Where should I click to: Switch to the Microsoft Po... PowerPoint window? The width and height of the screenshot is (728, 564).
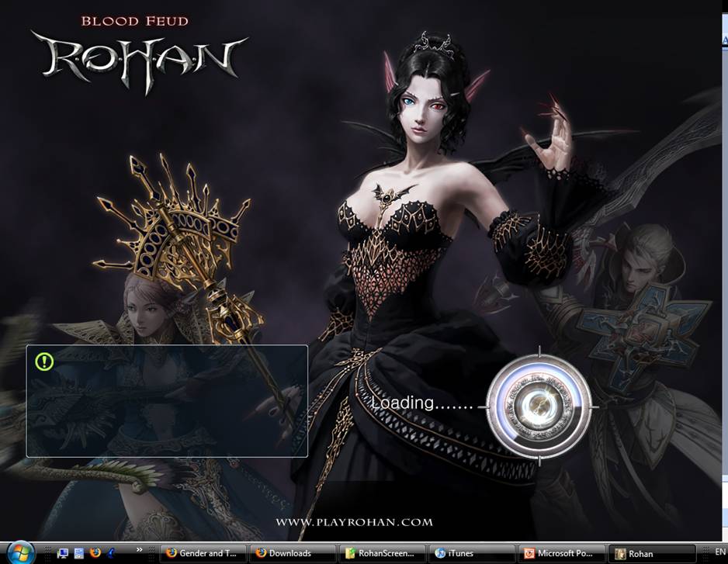pos(561,553)
